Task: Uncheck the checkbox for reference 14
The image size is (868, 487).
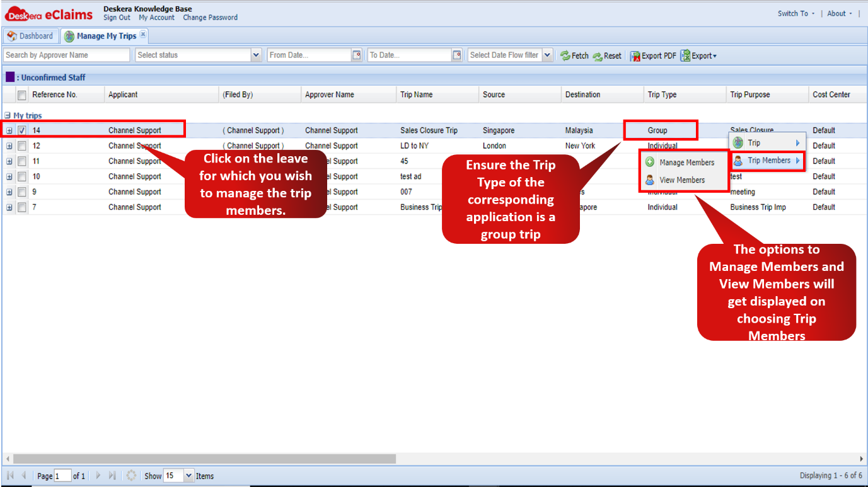Action: 22,130
